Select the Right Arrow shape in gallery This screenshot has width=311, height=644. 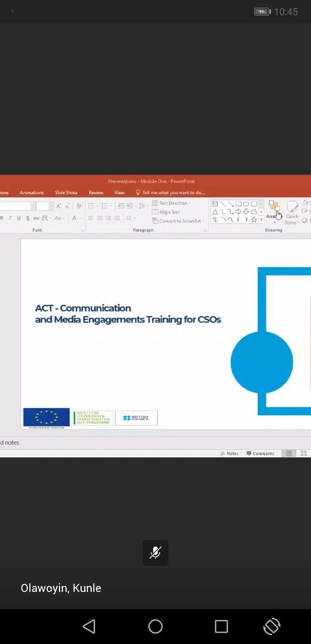(x=238, y=211)
